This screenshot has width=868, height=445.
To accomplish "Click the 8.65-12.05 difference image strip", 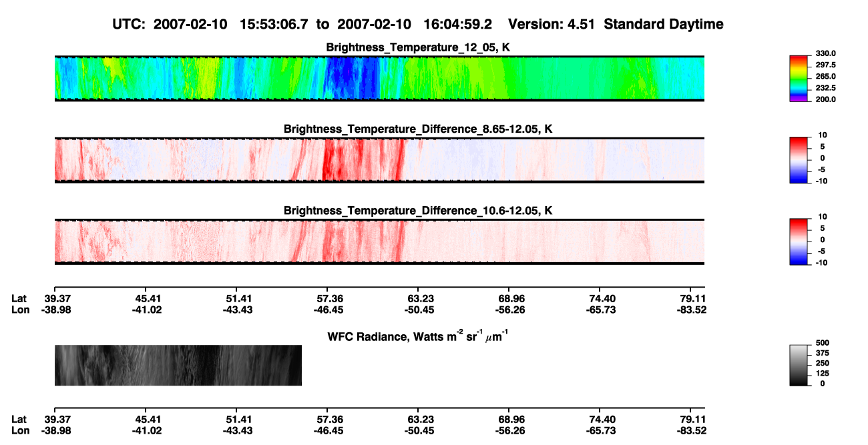I will pyautogui.click(x=379, y=159).
